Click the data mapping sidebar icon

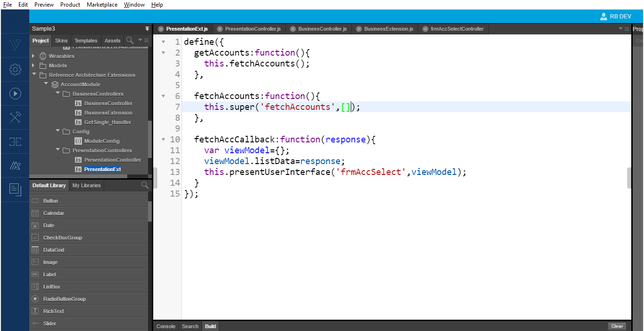tap(15, 141)
